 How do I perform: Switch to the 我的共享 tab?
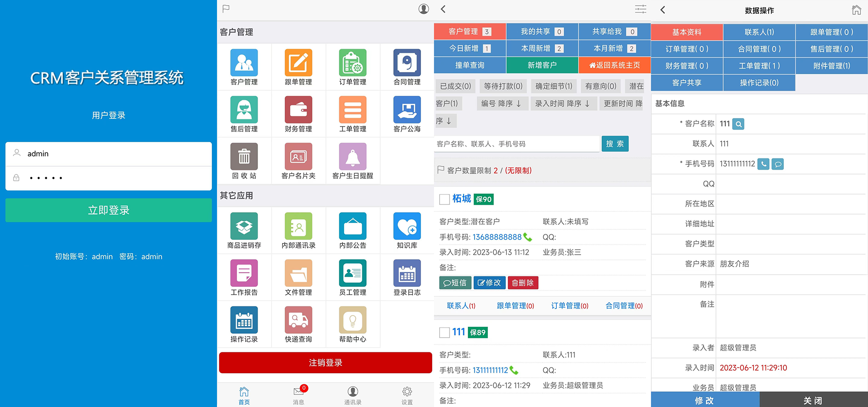(x=542, y=31)
